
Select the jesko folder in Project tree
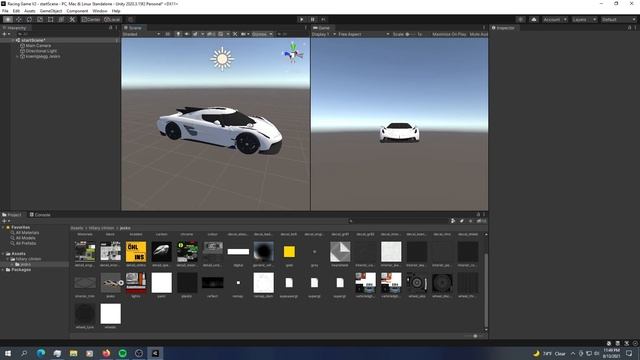pos(24,264)
